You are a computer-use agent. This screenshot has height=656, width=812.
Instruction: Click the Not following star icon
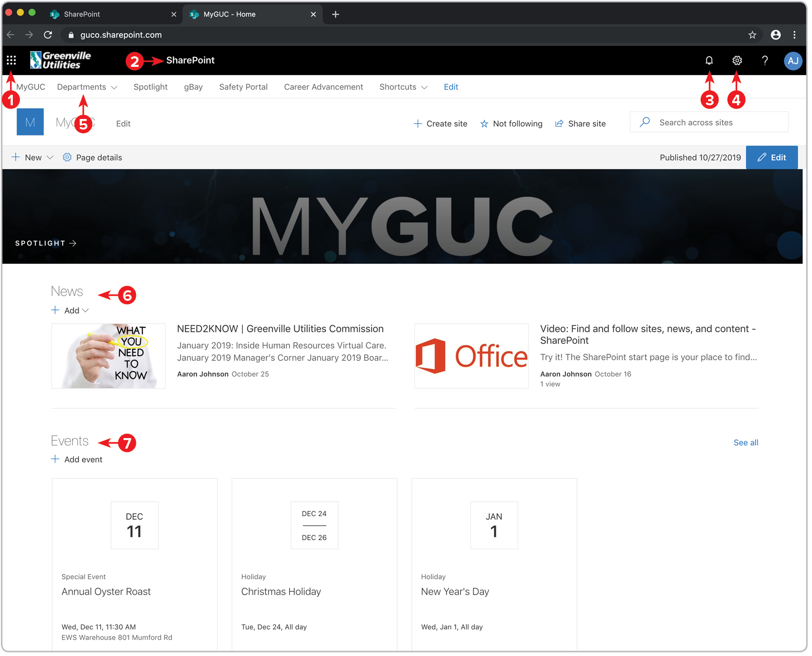pyautogui.click(x=484, y=124)
